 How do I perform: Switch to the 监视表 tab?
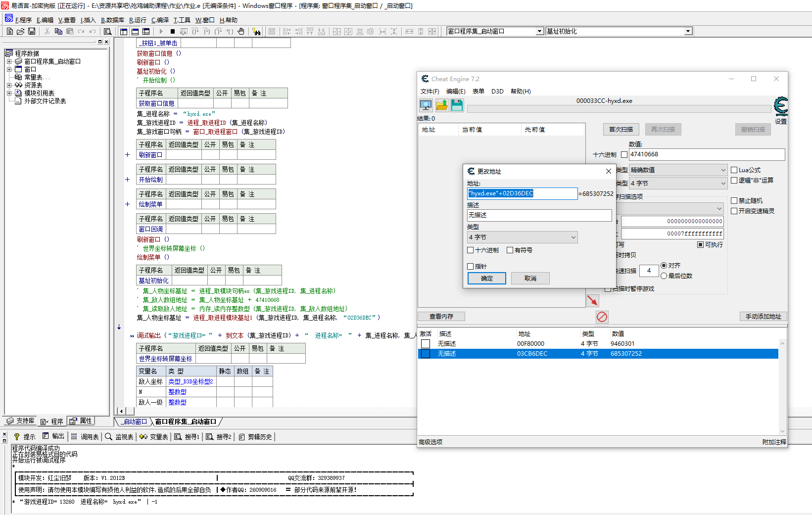click(119, 437)
